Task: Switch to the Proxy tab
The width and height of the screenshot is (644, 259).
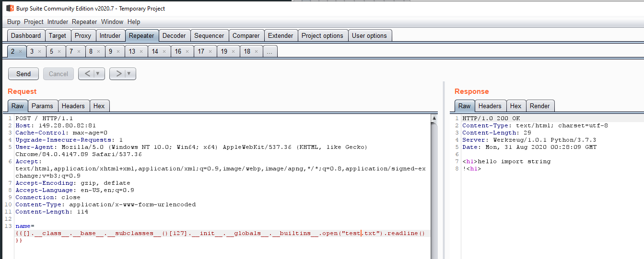Action: pyautogui.click(x=83, y=35)
